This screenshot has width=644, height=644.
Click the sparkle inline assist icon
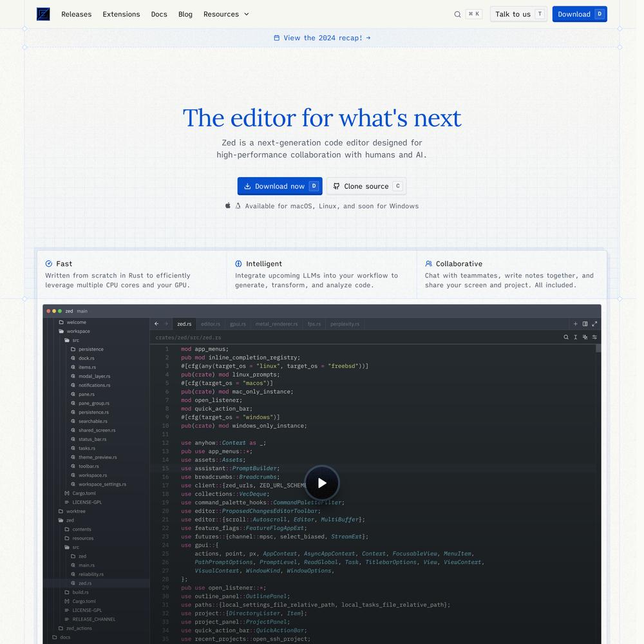pos(585,337)
